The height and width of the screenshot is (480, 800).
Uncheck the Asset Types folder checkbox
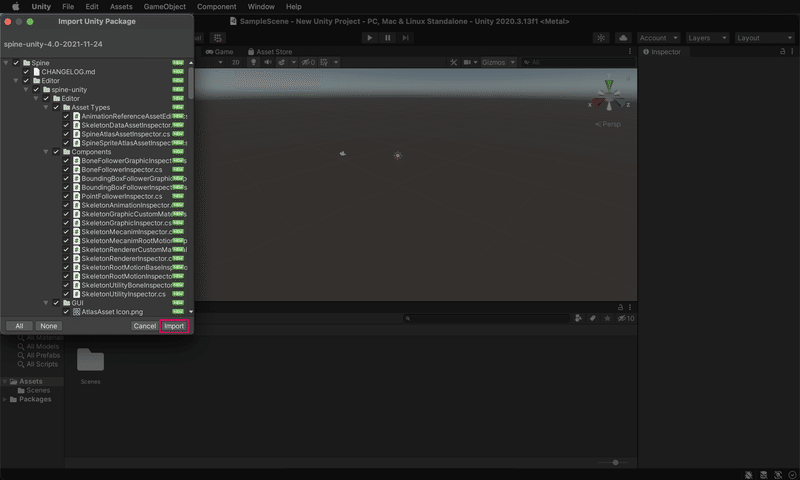56,107
